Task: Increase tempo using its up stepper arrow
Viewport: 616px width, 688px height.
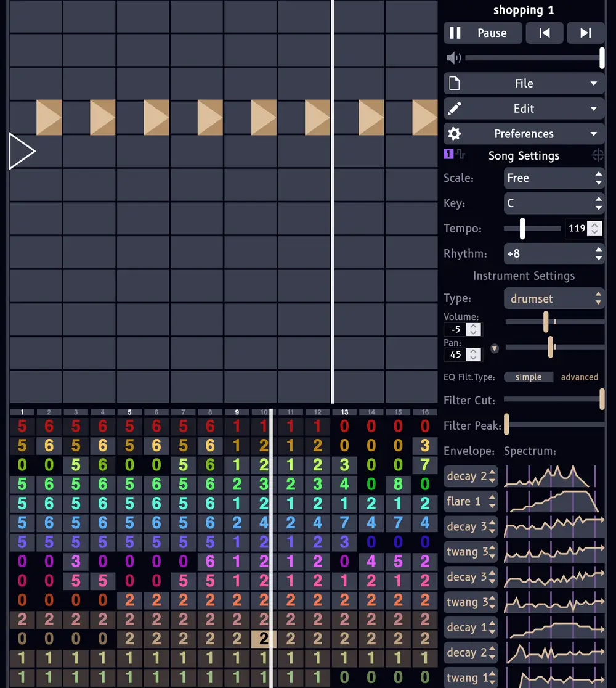Action: point(595,225)
